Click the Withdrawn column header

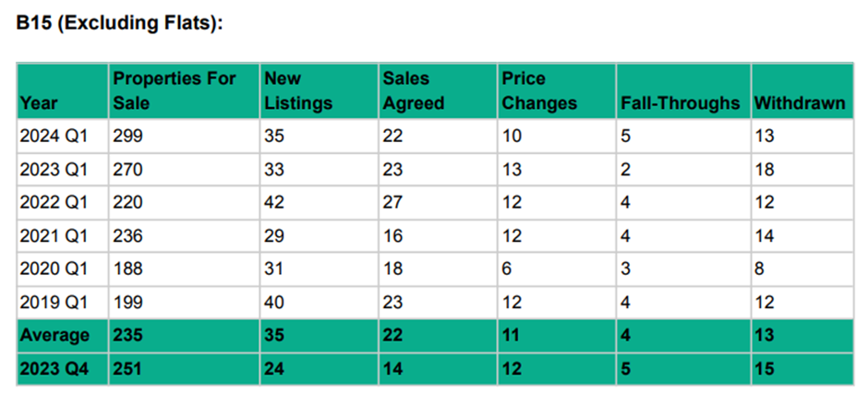tap(800, 103)
